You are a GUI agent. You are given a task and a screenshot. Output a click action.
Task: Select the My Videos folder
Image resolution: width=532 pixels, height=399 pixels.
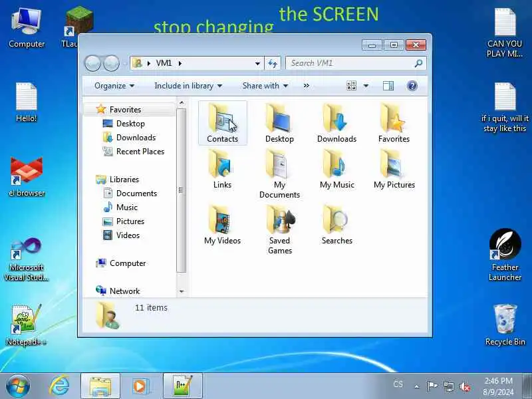tap(222, 225)
